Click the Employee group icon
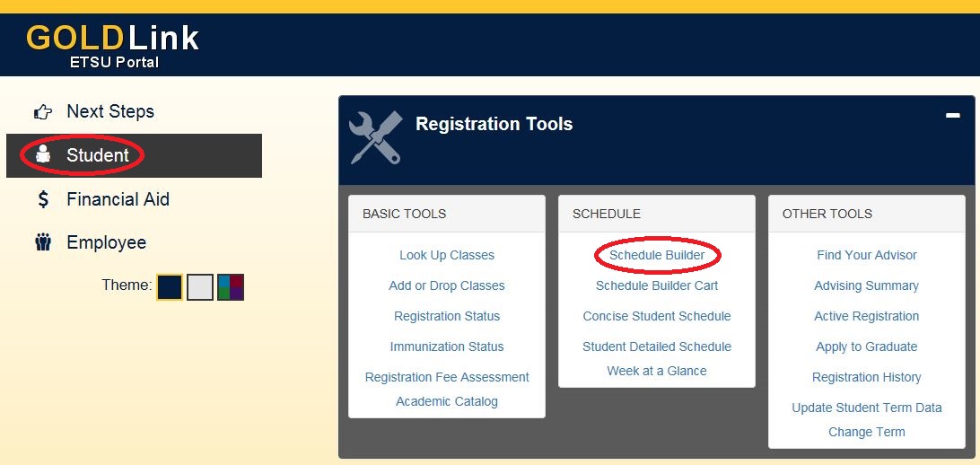The width and height of the screenshot is (980, 465). [43, 242]
